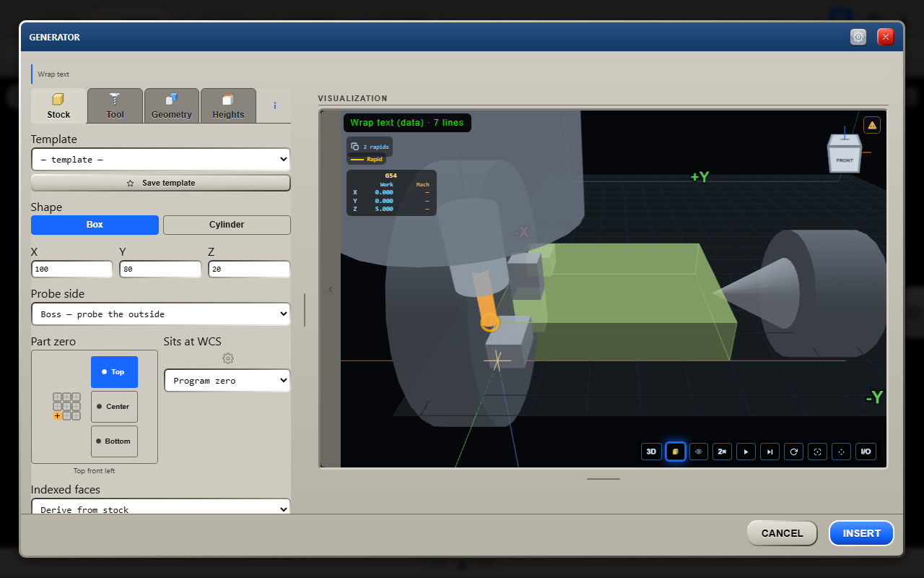Step forward in the simulation
The width and height of the screenshot is (924, 578).
point(770,452)
